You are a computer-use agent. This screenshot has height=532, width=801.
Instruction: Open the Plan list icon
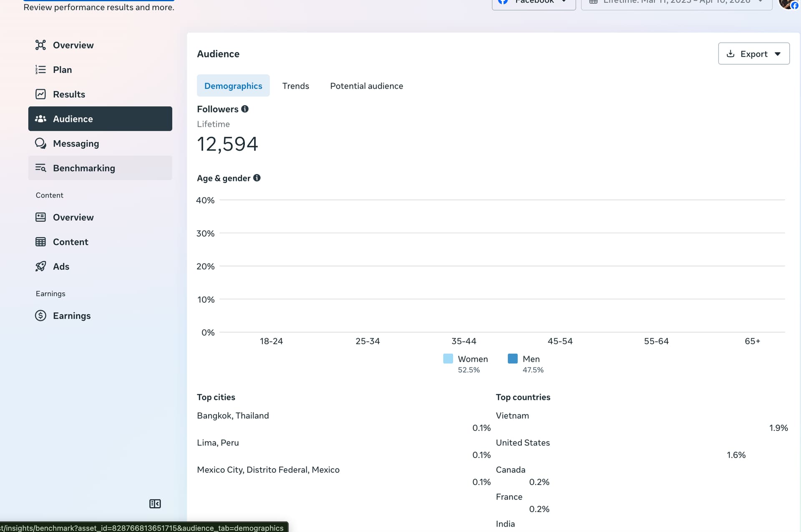point(40,70)
